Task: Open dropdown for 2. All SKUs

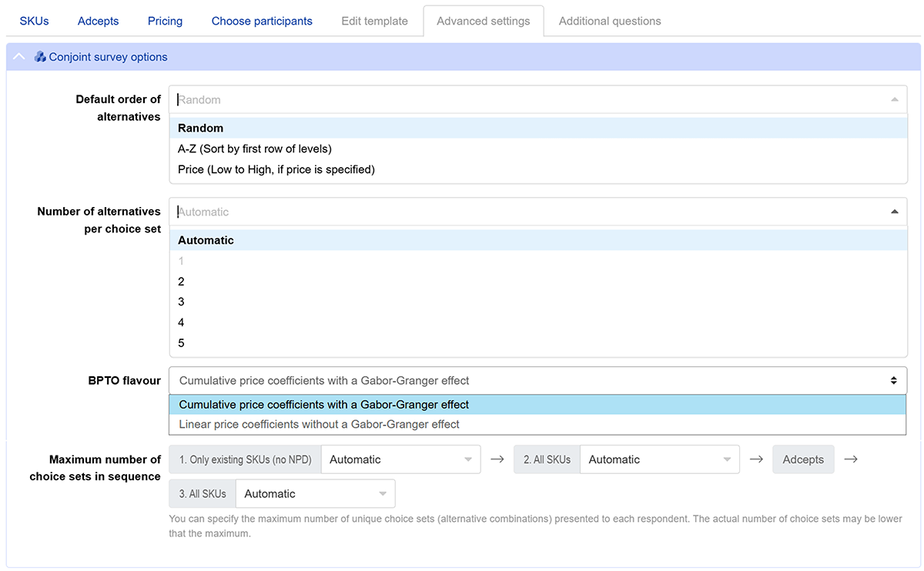Action: point(659,459)
